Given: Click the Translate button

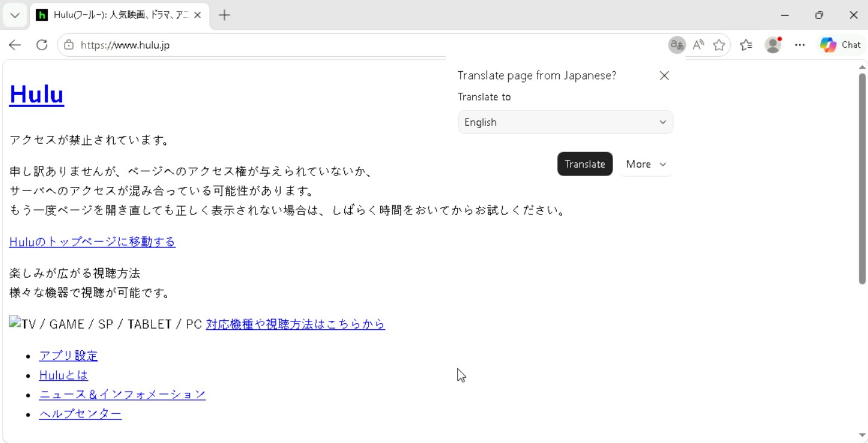Looking at the screenshot, I should click(585, 164).
